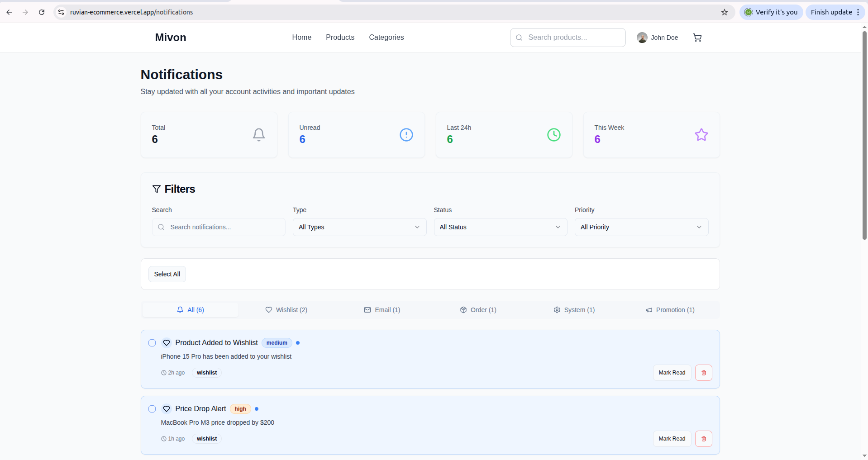
Task: Switch to the Promotion (1) tab
Action: (x=670, y=310)
